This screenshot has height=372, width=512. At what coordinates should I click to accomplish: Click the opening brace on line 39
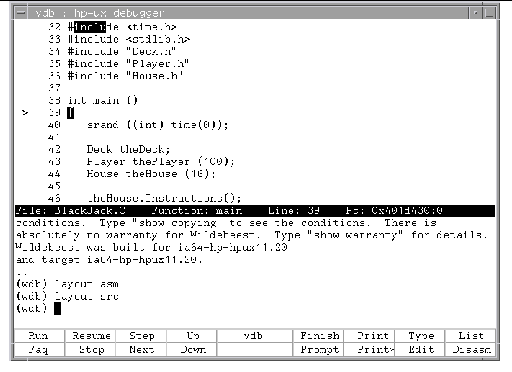tap(70, 113)
